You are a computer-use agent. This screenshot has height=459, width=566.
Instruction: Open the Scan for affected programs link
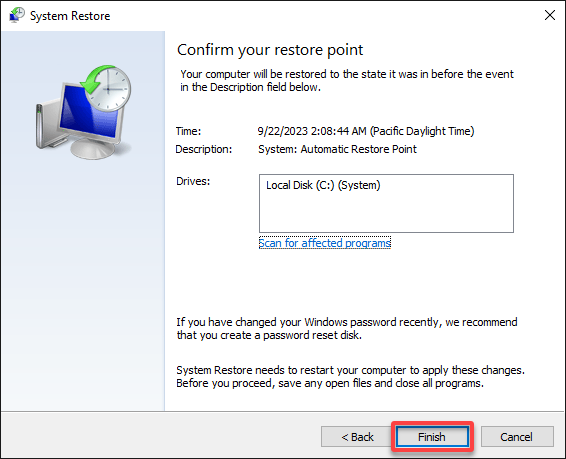point(325,243)
